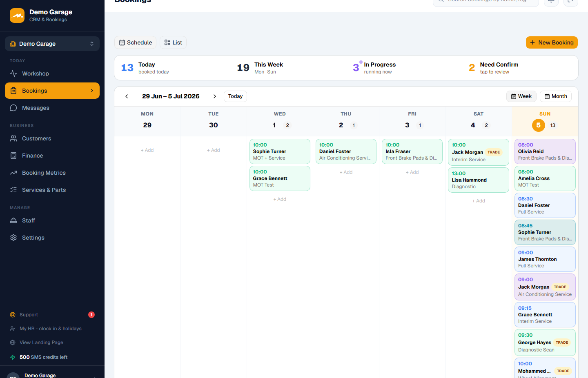588x378 pixels.
Task: Click the Booking Metrics trend icon
Action: (x=13, y=173)
